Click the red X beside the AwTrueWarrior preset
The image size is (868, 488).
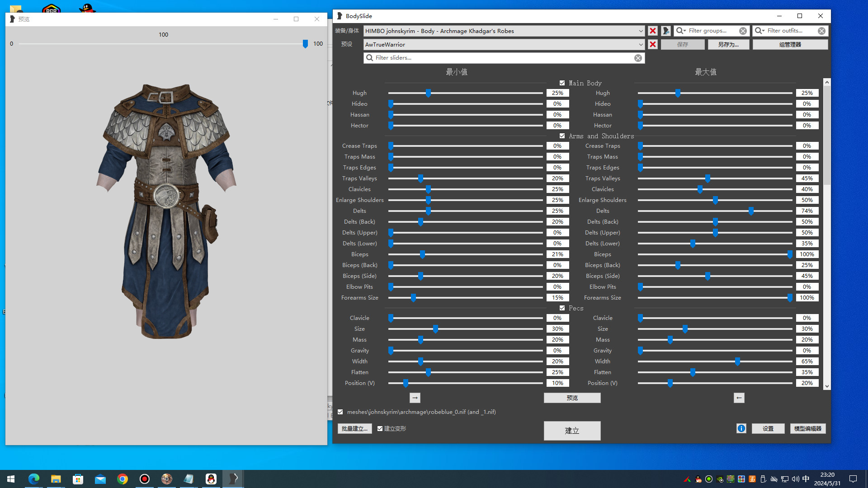(x=652, y=44)
